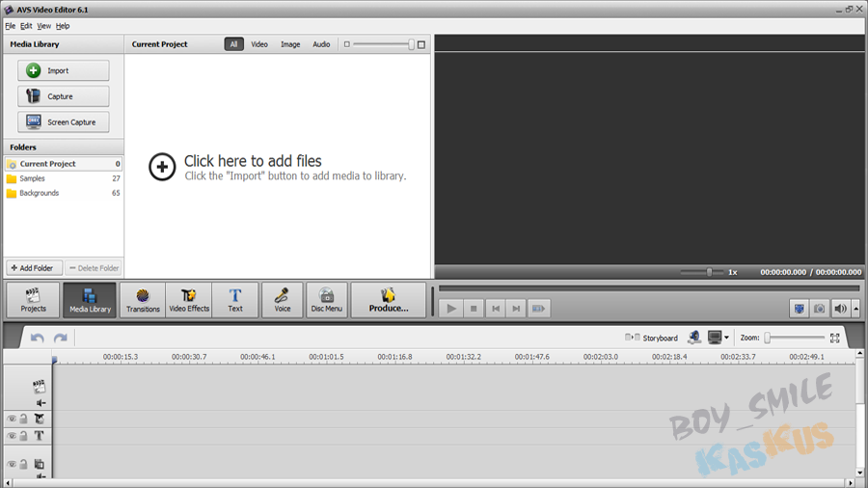This screenshot has height=488, width=868.
Task: Click the Produce... button
Action: 389,300
